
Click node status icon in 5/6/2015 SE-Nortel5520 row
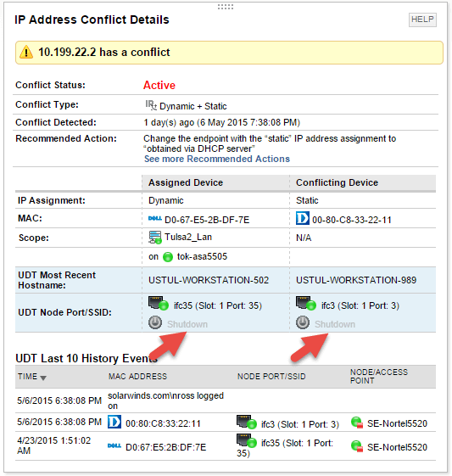point(357,423)
